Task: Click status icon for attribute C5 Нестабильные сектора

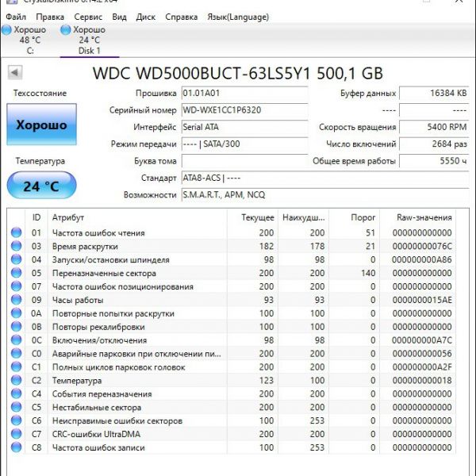Action: (x=17, y=407)
